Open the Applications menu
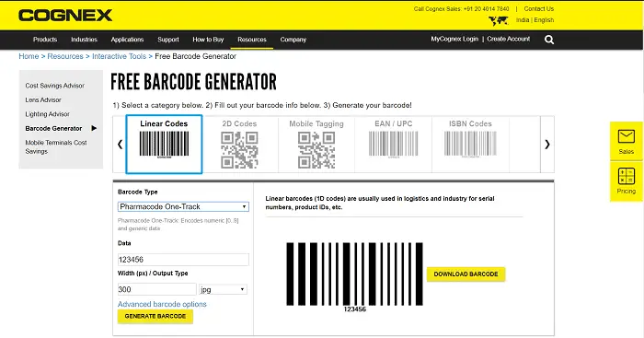 127,40
